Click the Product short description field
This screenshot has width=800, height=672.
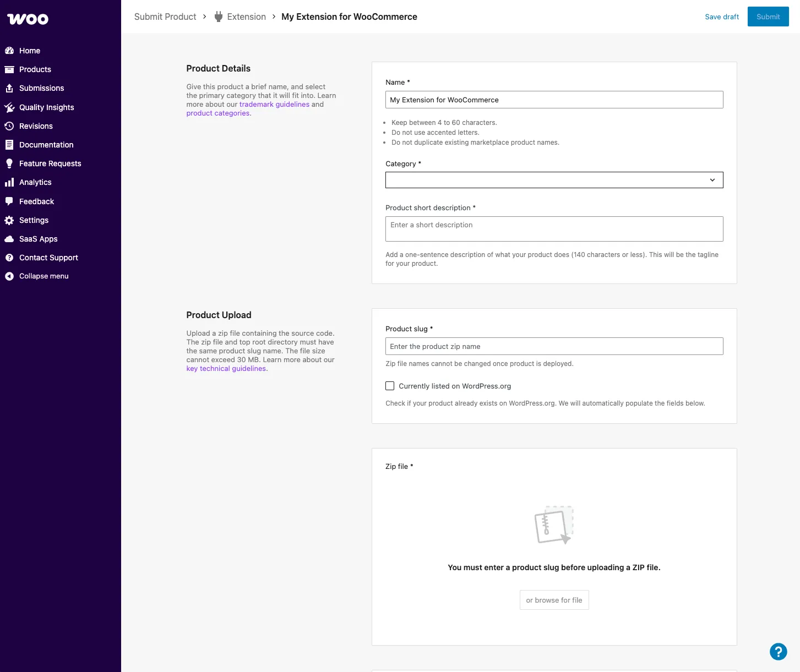pos(554,228)
